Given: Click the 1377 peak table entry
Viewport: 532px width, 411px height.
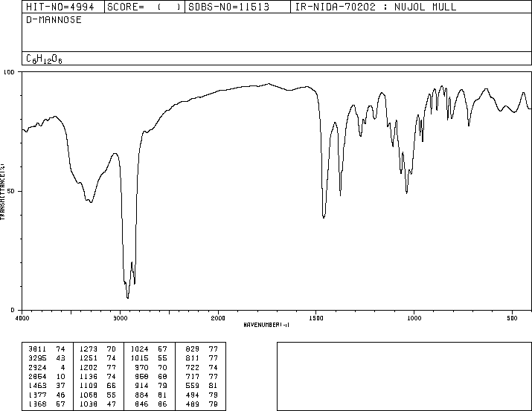Looking at the screenshot, I should pos(37,395).
